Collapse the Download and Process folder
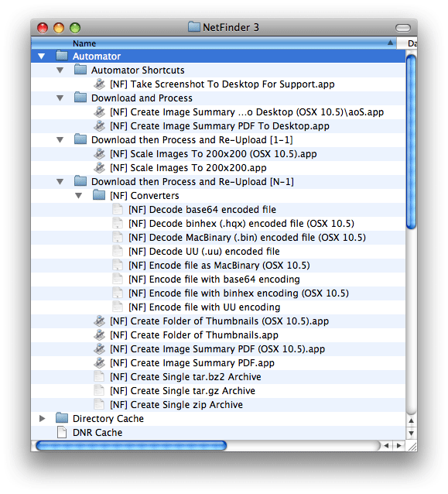Image resolution: width=448 pixels, height=494 pixels. (x=60, y=98)
